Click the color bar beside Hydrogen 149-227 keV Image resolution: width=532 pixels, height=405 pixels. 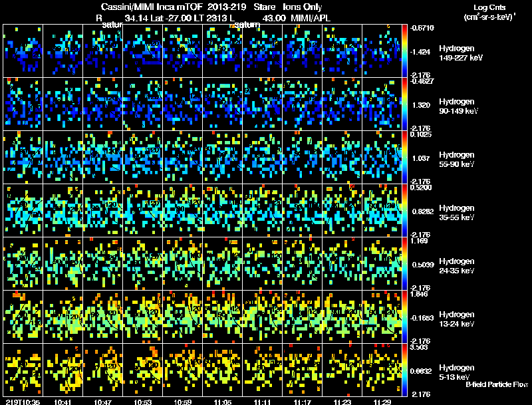pyautogui.click(x=404, y=51)
